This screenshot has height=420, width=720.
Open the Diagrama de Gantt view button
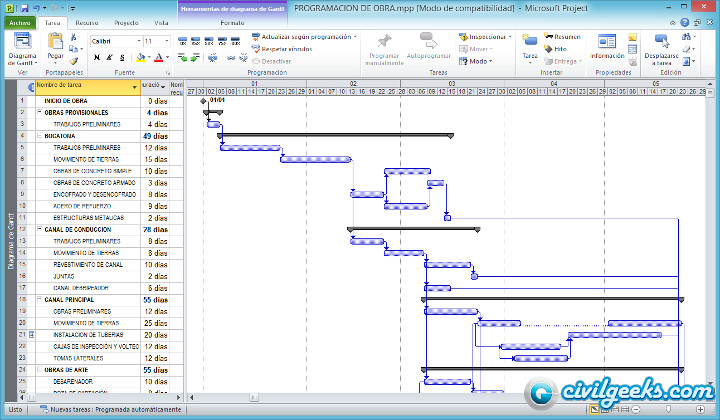click(22, 50)
